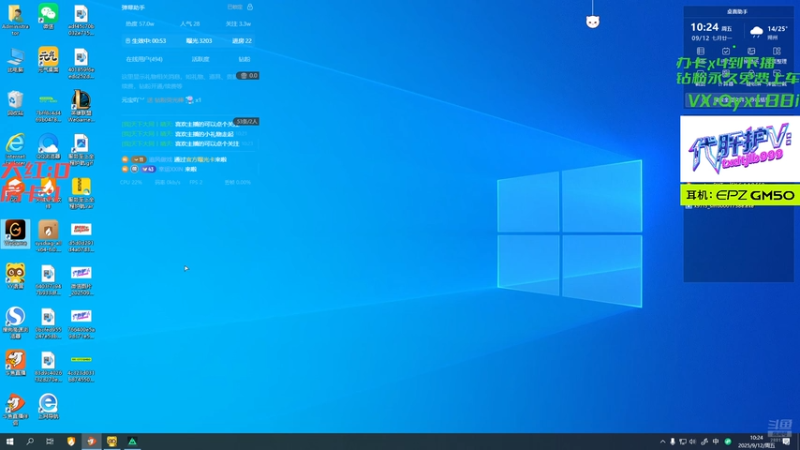Open the yellow compressed archive file icon
Image resolution: width=800 pixels, height=450 pixels.
coord(81,193)
